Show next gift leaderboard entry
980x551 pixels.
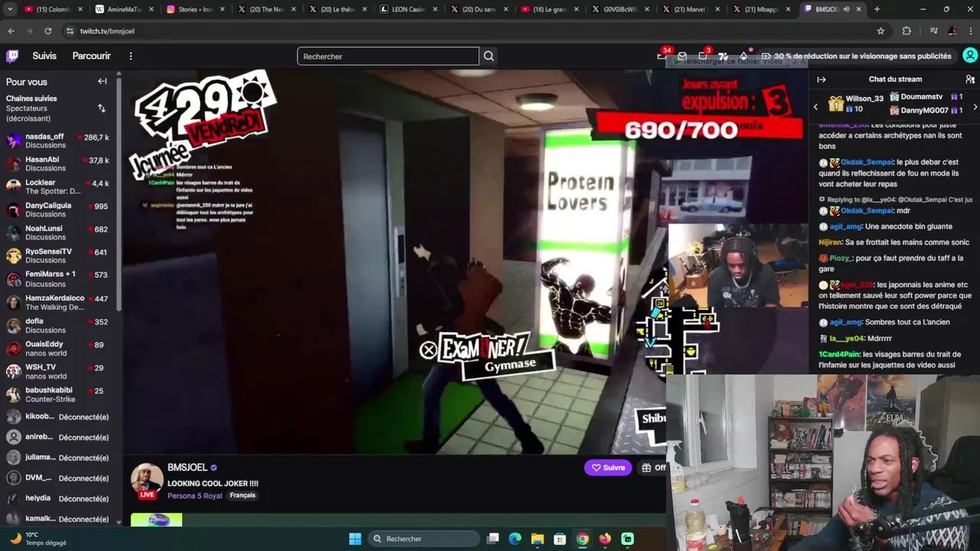point(975,107)
